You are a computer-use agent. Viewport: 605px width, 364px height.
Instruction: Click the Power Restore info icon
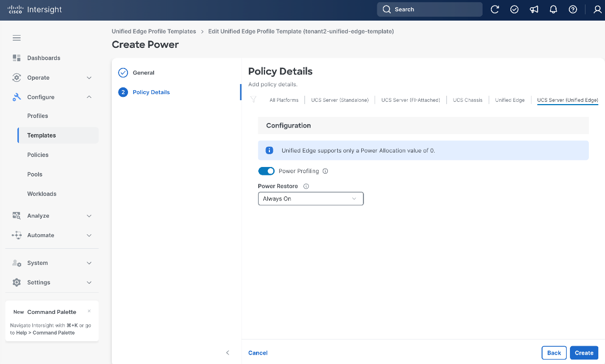pyautogui.click(x=306, y=186)
